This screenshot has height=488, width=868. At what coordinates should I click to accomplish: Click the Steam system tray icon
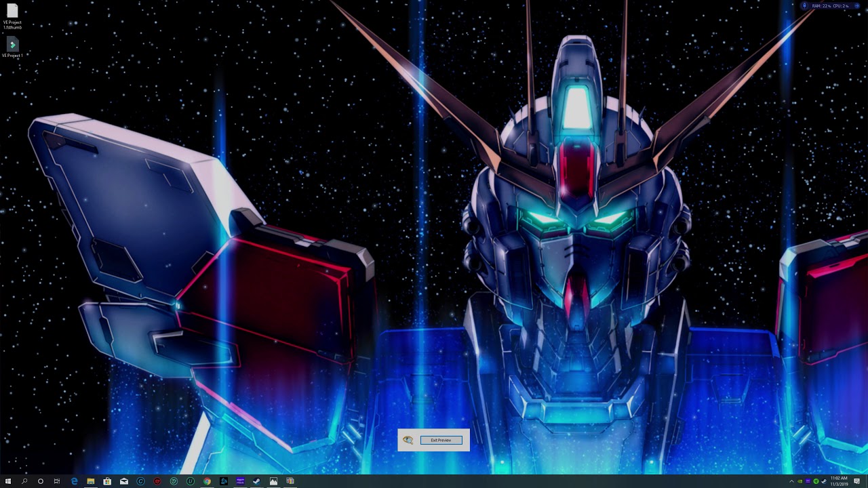click(x=824, y=481)
